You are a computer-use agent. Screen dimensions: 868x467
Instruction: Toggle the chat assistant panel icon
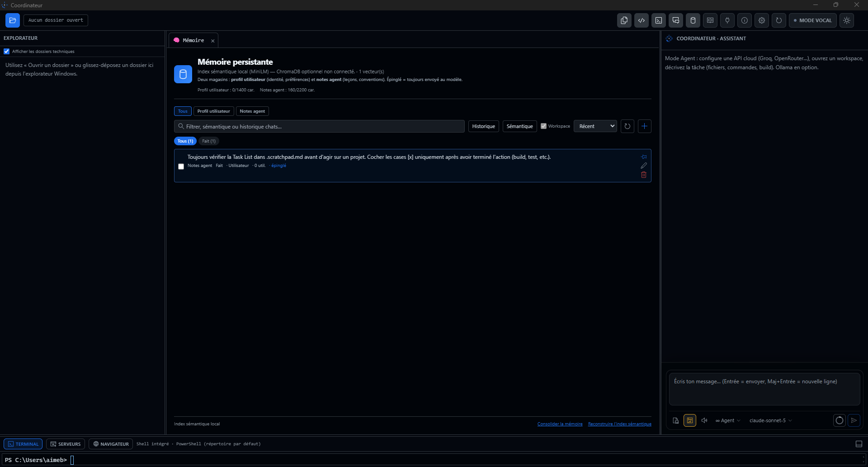click(x=676, y=20)
